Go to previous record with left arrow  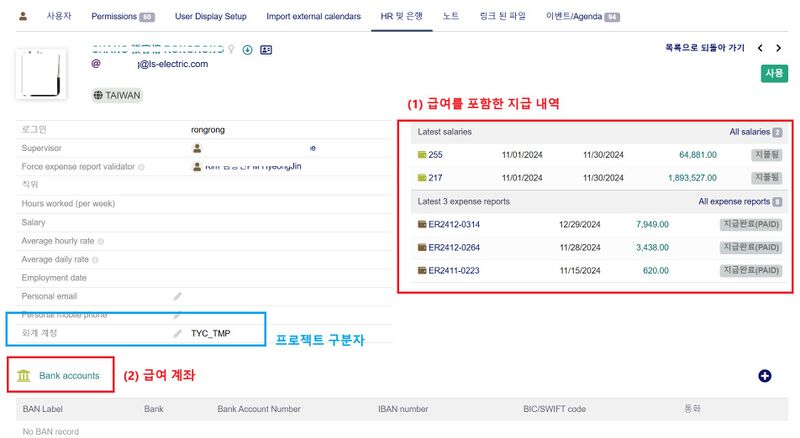pyautogui.click(x=761, y=48)
